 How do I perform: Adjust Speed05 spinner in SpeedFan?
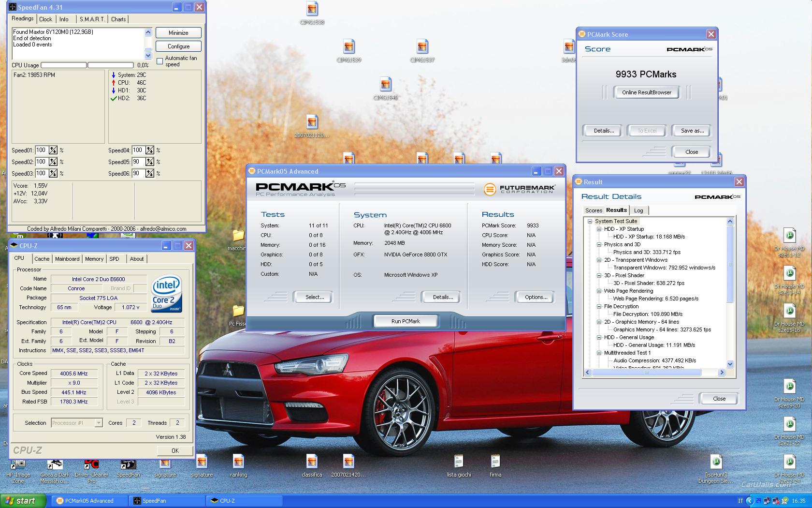click(x=150, y=162)
